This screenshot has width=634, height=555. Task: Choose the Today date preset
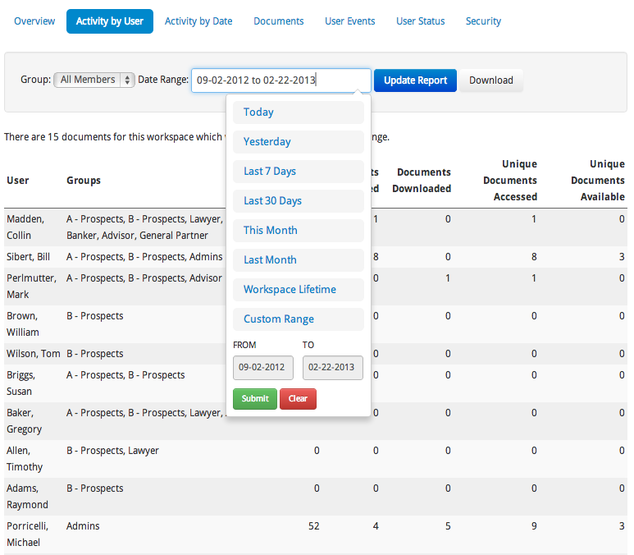pos(298,112)
